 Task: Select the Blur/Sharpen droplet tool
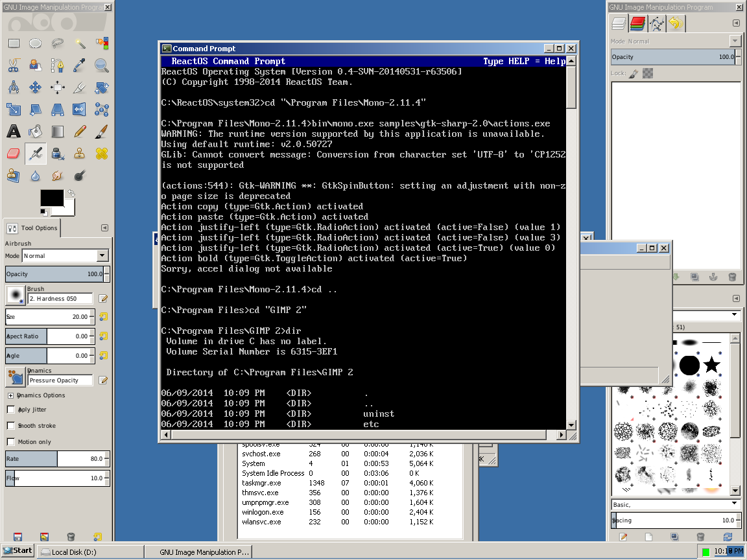coord(35,175)
